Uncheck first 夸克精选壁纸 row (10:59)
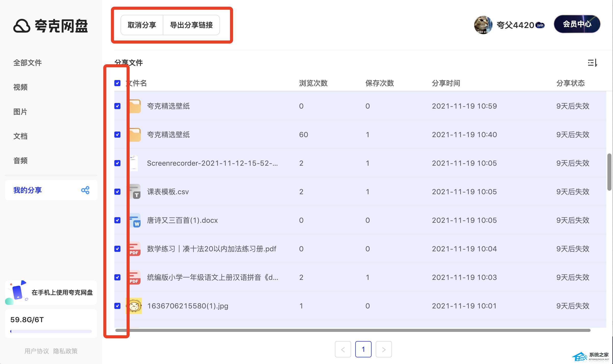Screen dimensions: 613x364 pyautogui.click(x=117, y=106)
